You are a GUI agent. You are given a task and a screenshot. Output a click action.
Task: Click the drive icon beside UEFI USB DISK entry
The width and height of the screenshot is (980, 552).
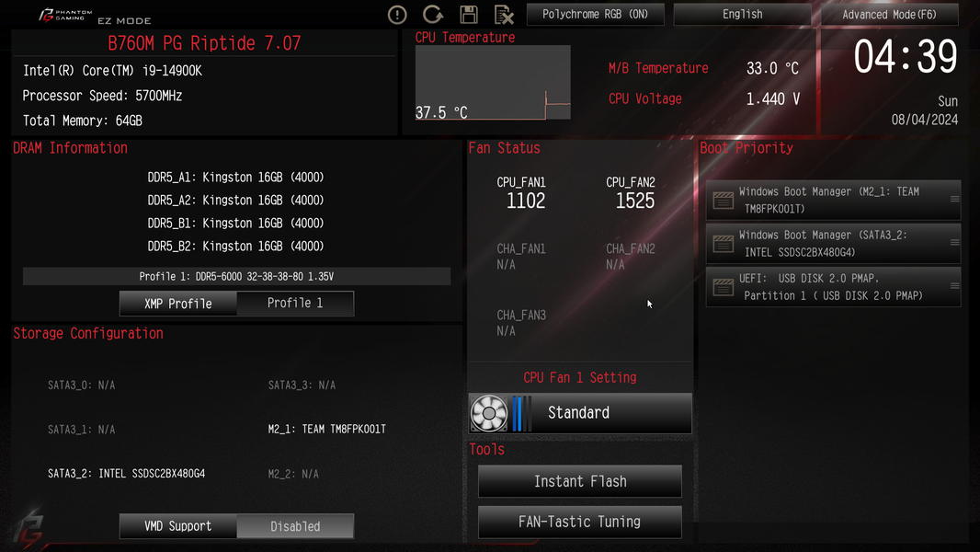click(x=724, y=287)
